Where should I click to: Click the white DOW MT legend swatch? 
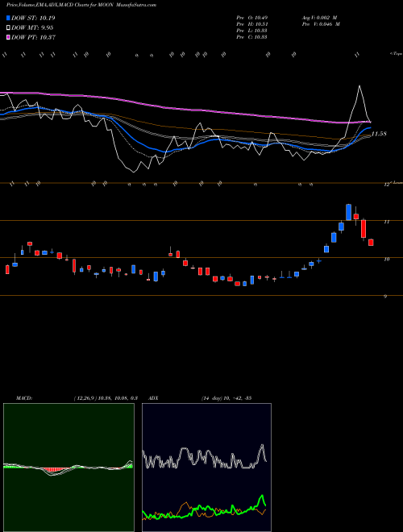point(8,28)
